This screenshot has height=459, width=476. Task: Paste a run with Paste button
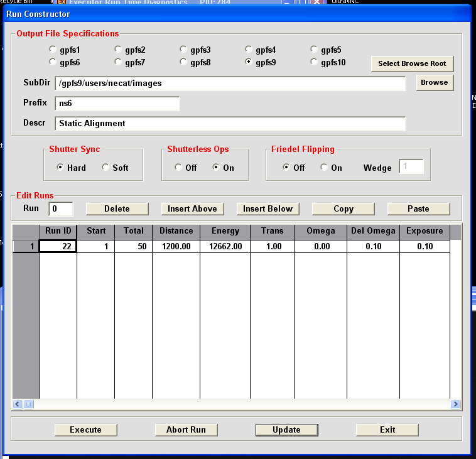[418, 208]
